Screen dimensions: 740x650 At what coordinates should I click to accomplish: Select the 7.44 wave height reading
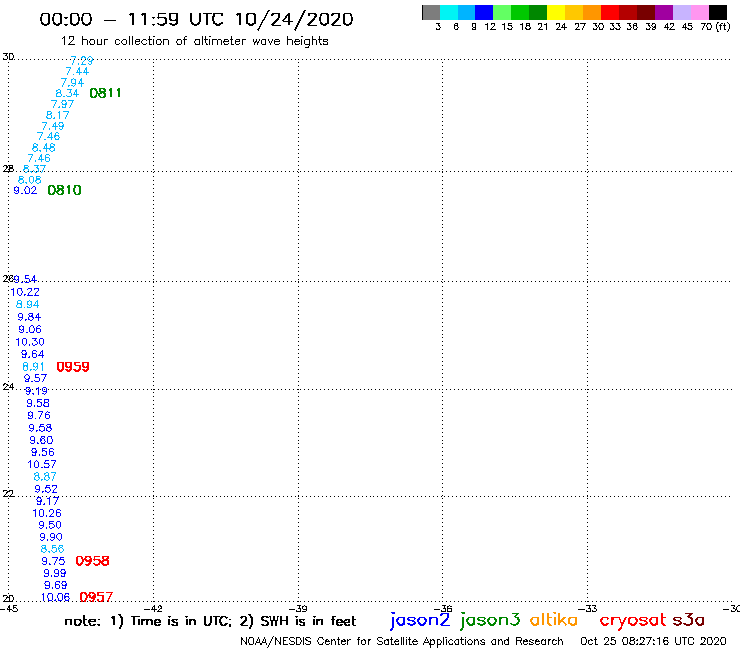(x=77, y=71)
